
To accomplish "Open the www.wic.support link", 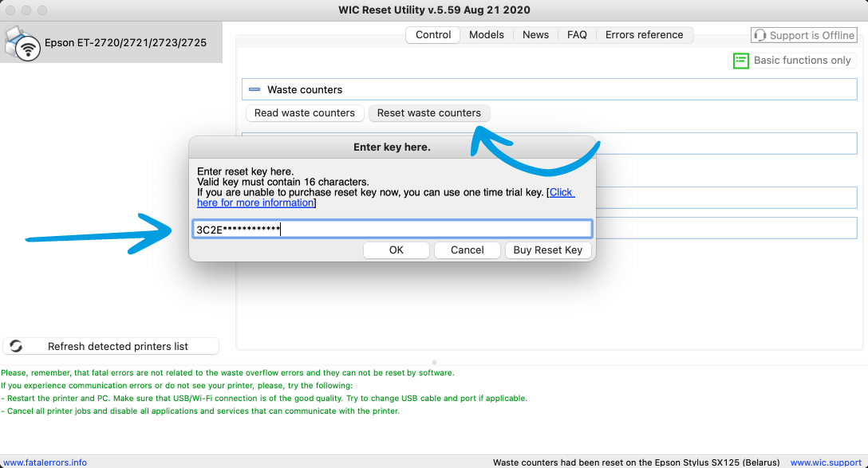I will (x=826, y=462).
